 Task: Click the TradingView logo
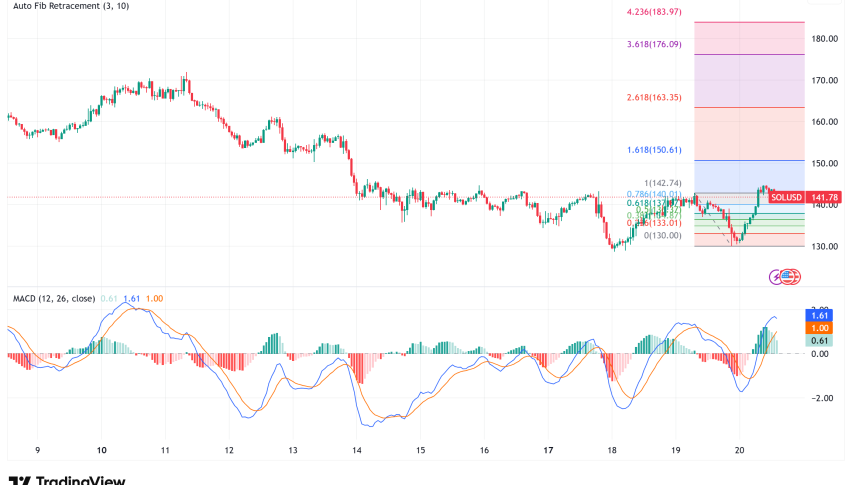pyautogui.click(x=66, y=480)
